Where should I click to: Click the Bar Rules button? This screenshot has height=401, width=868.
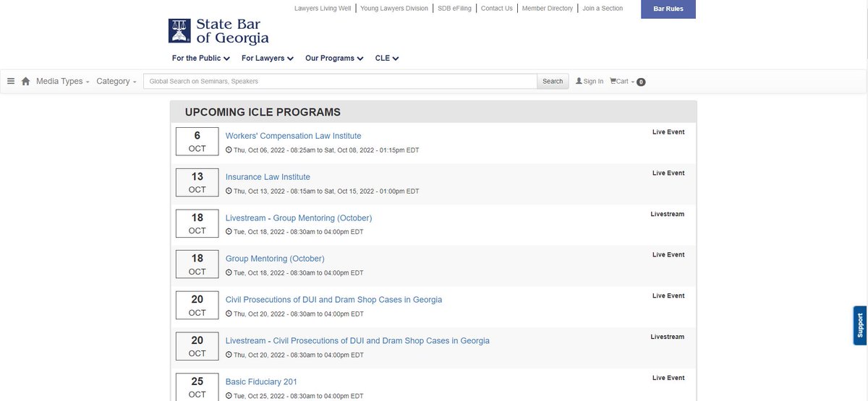point(668,9)
